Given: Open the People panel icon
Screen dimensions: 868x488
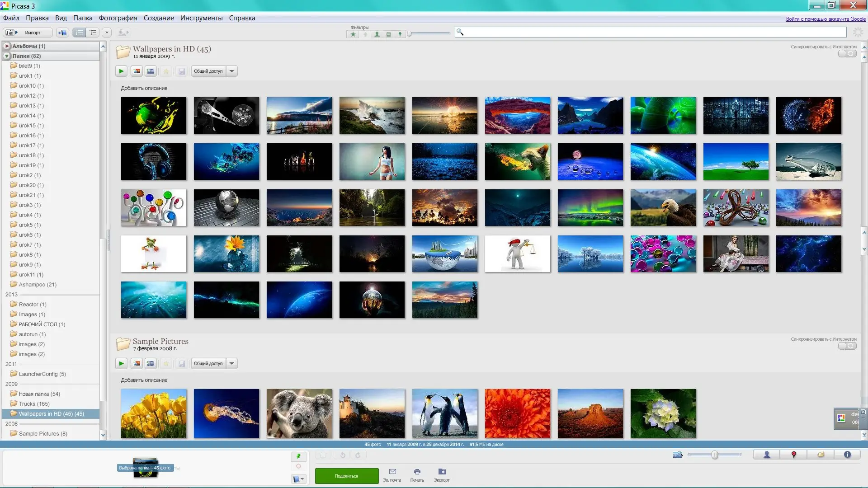Looking at the screenshot, I should tap(767, 455).
